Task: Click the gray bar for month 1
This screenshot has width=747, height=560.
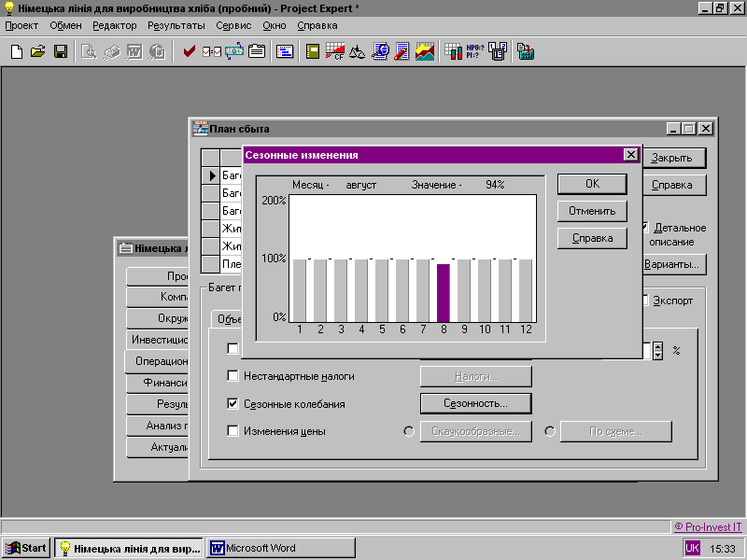Action: tap(299, 290)
